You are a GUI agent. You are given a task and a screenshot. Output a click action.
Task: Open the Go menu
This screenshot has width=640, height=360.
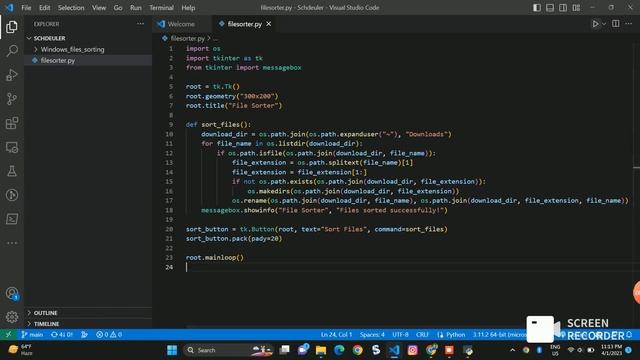click(x=118, y=8)
